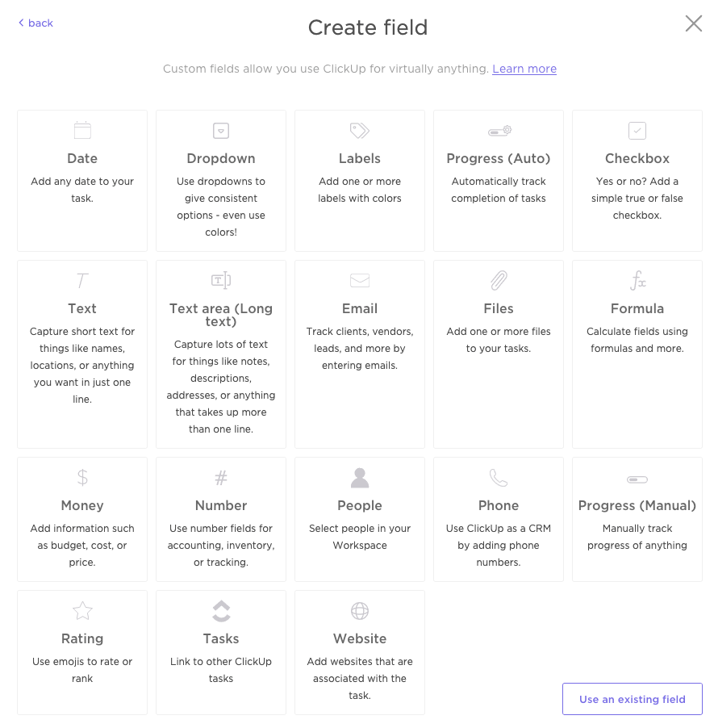Click the Labels tag icon
Image resolution: width=714 pixels, height=728 pixels.
point(360,130)
